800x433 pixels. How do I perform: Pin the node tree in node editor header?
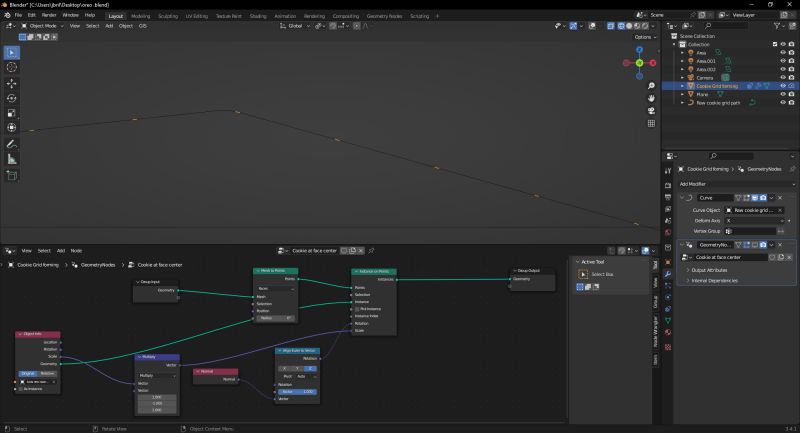[x=371, y=250]
